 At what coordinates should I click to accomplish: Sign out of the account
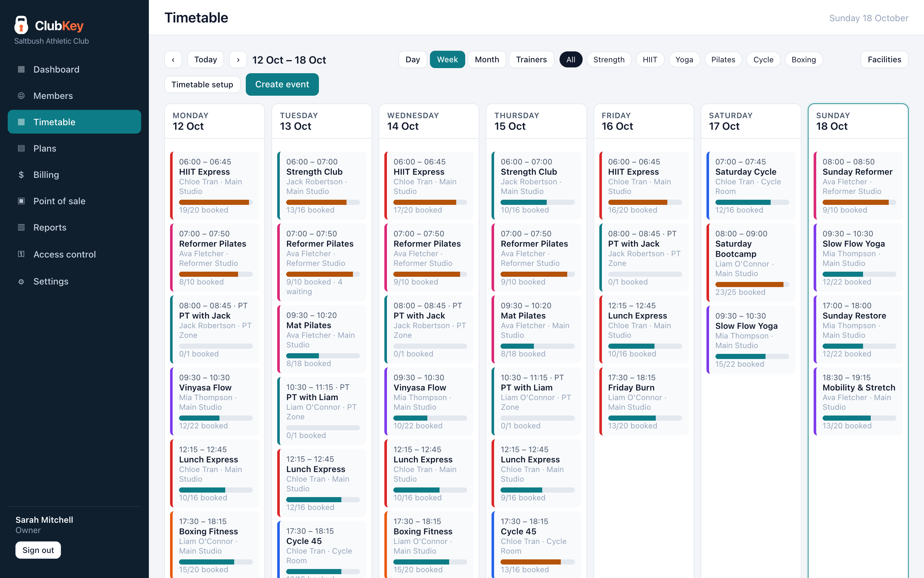pyautogui.click(x=38, y=550)
